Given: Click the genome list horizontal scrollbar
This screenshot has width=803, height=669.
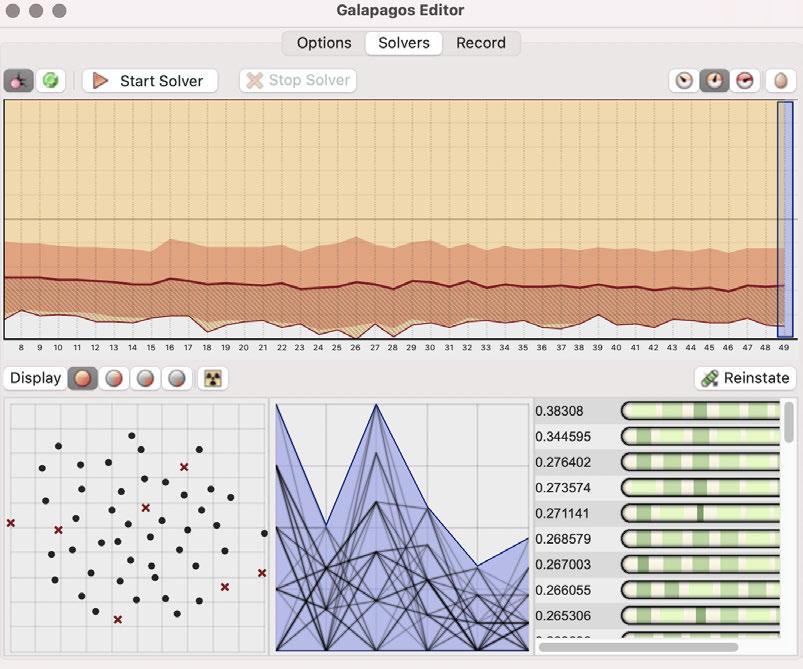Looking at the screenshot, I should pyautogui.click(x=638, y=647).
